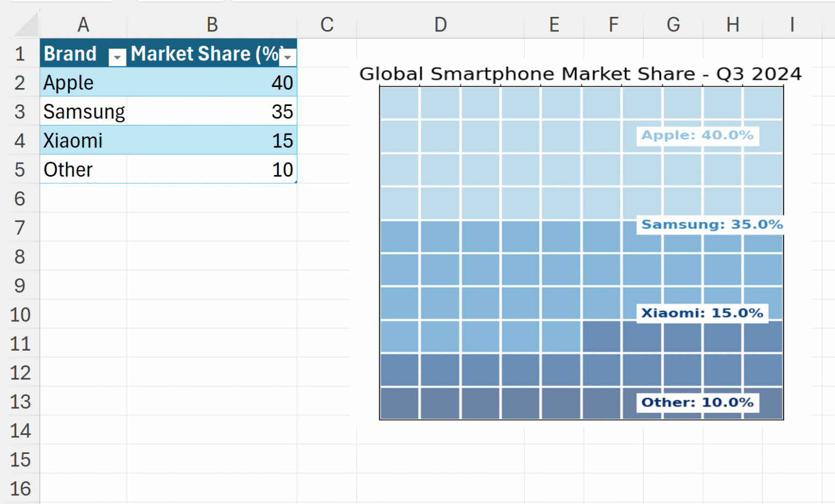Select the column H header

[x=732, y=25]
